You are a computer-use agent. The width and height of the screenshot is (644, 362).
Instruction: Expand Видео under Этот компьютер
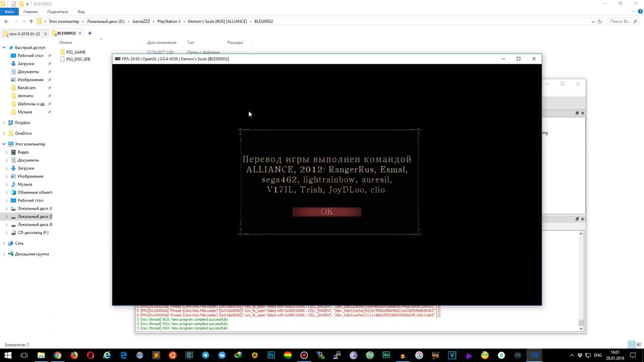click(7, 152)
